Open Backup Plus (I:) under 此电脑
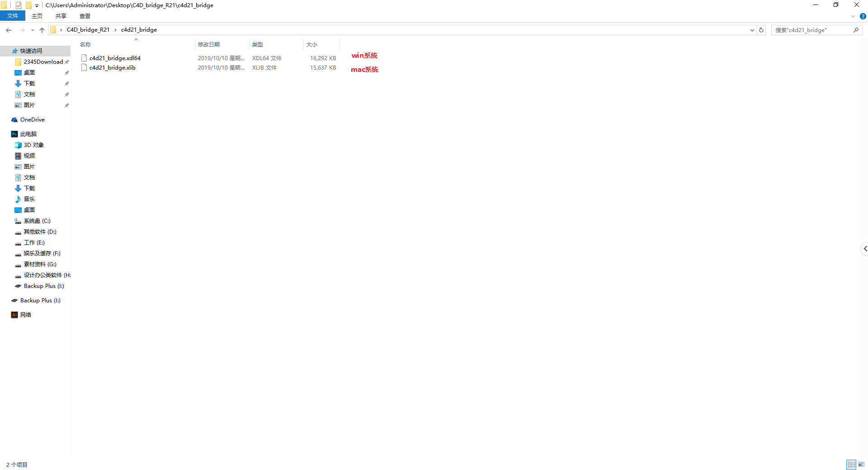Image resolution: width=868 pixels, height=470 pixels. click(x=44, y=286)
